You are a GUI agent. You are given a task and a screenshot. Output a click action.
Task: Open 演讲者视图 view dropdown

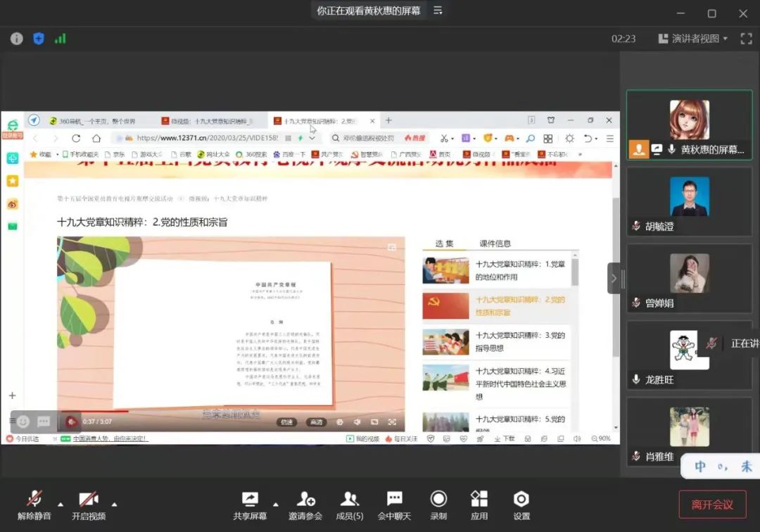(x=692, y=39)
